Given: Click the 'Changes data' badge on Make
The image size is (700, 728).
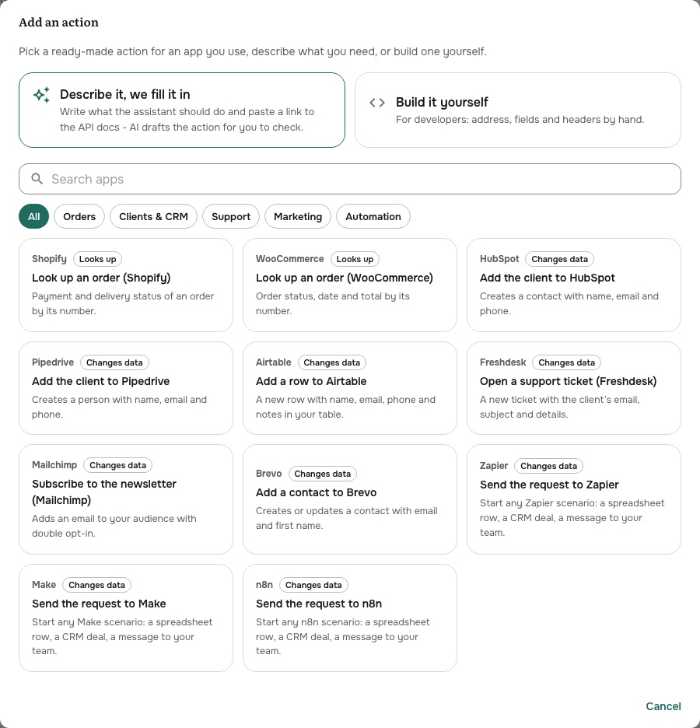Looking at the screenshot, I should tap(96, 585).
